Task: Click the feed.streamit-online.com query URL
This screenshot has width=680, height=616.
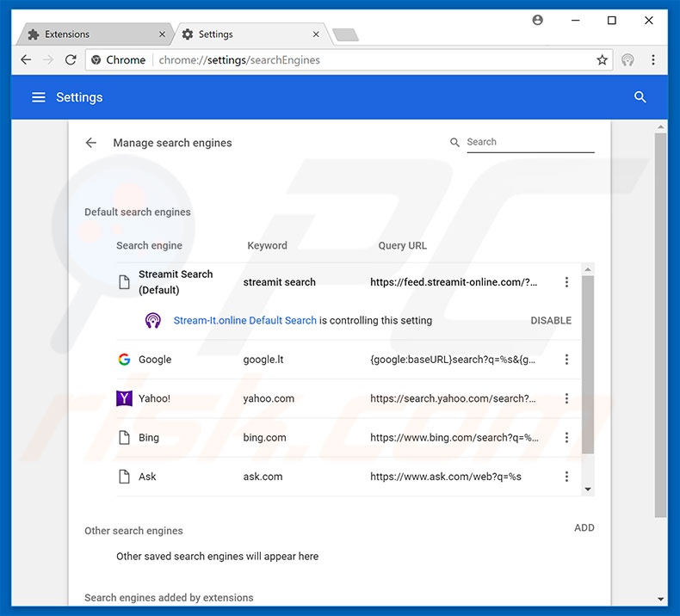Action: pyautogui.click(x=454, y=282)
